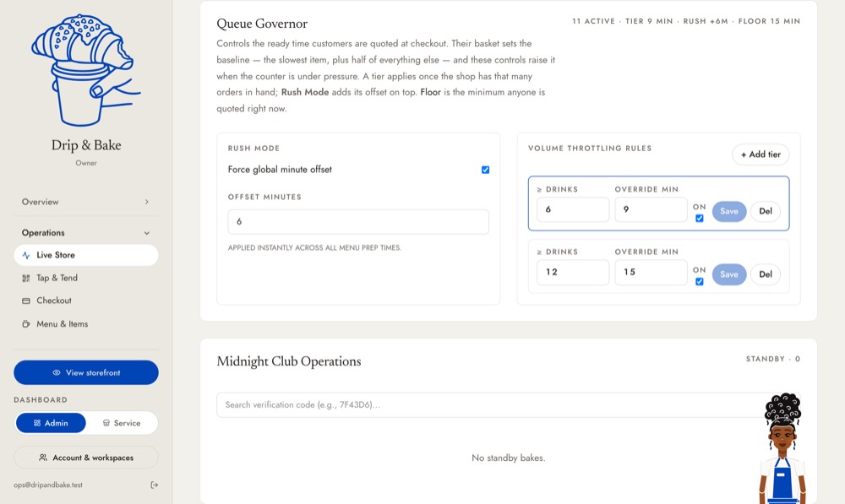The height and width of the screenshot is (504, 845).
Task: Collapse the Operations section chevron
Action: 146,233
